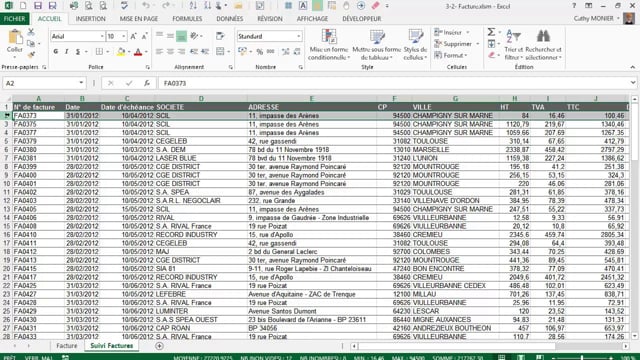Click the thousands separator 000 icon
The image size is (640, 360).
tap(271, 52)
